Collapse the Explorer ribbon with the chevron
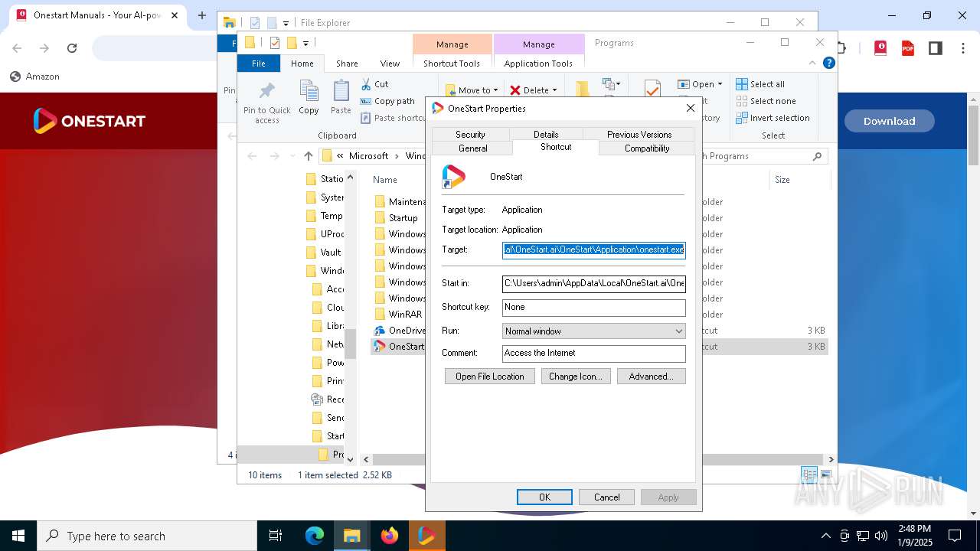The width and height of the screenshot is (980, 551). [x=813, y=63]
